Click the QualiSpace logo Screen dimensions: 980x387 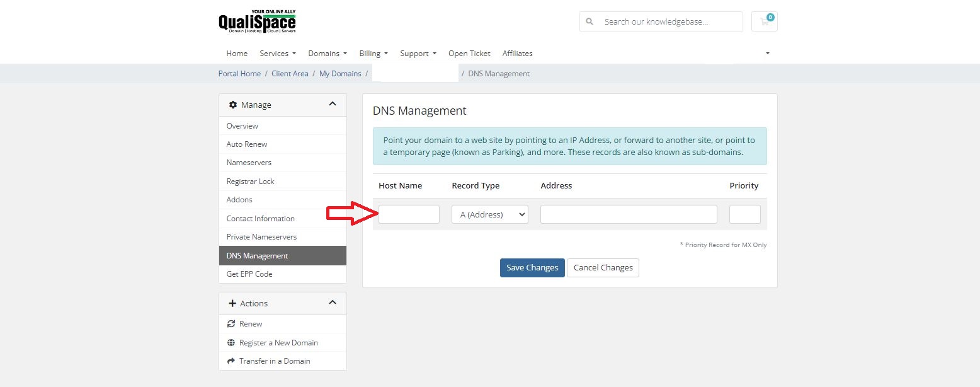click(x=258, y=21)
